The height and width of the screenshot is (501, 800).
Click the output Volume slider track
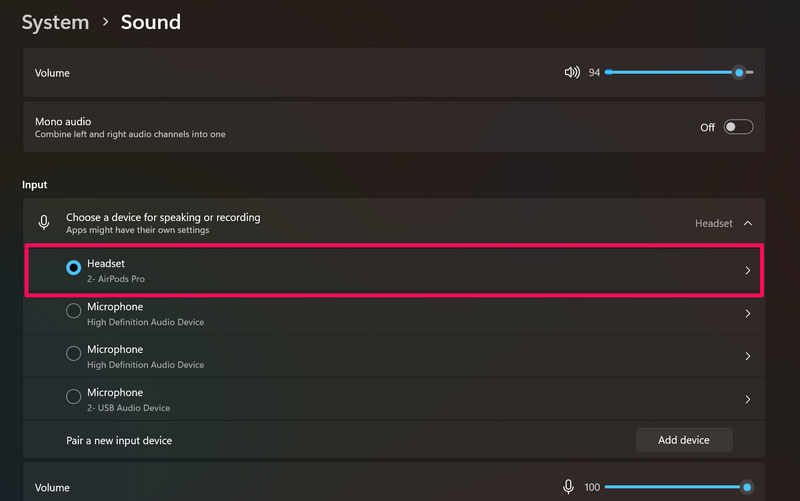[x=670, y=73]
